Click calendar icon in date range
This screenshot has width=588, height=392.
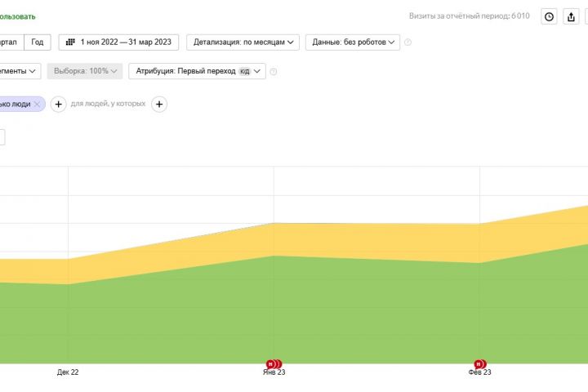click(x=70, y=42)
